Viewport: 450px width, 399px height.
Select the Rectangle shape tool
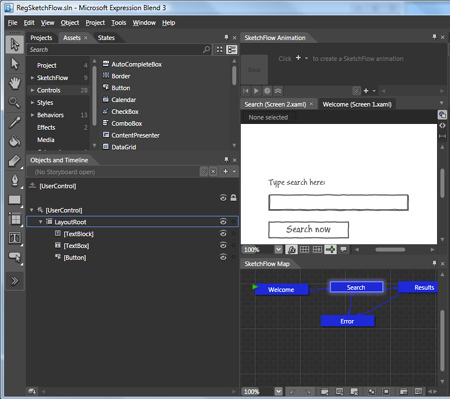pyautogui.click(x=15, y=200)
